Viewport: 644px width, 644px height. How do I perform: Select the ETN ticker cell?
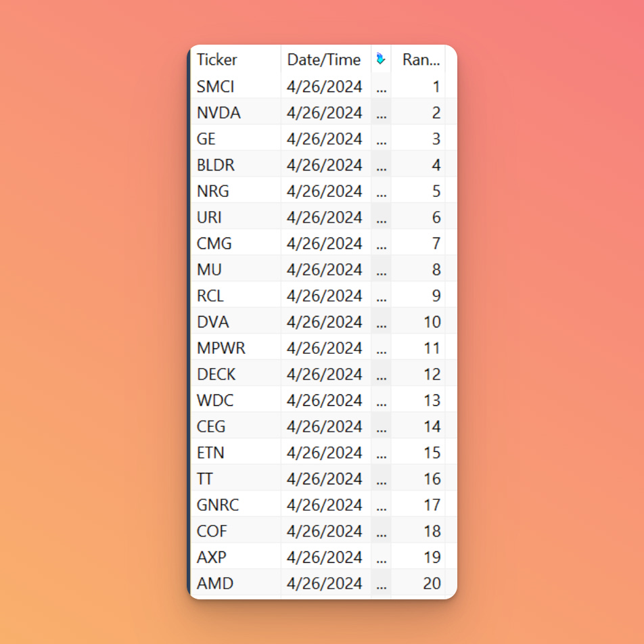tap(235, 452)
